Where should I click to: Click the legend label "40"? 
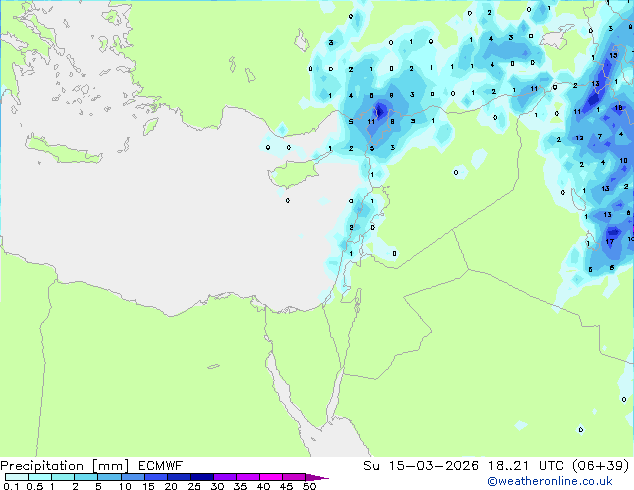pos(263,486)
